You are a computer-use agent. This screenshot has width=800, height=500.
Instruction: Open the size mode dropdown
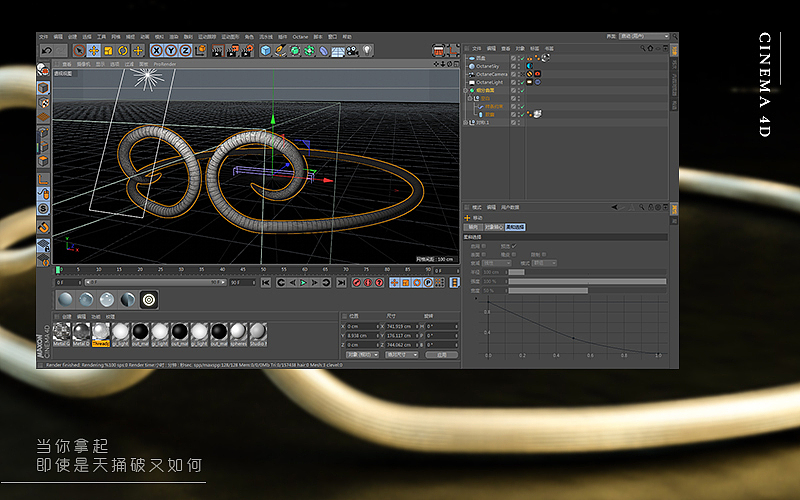tap(402, 355)
